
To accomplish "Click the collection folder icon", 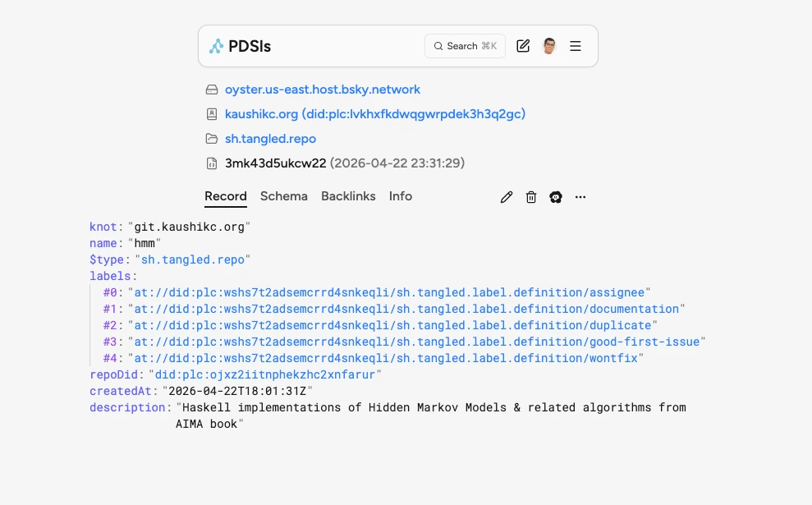I will (x=212, y=139).
